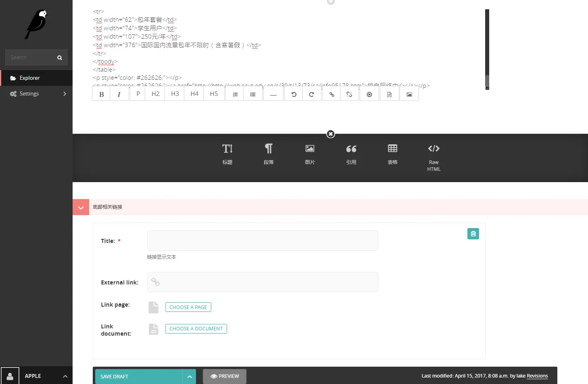Insert document link icon

pos(389,94)
